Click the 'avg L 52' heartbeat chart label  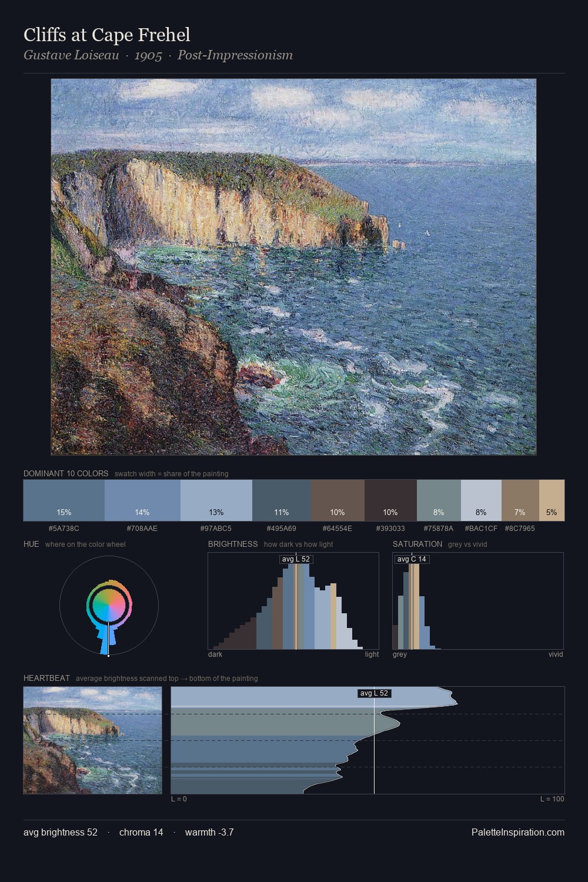(374, 693)
